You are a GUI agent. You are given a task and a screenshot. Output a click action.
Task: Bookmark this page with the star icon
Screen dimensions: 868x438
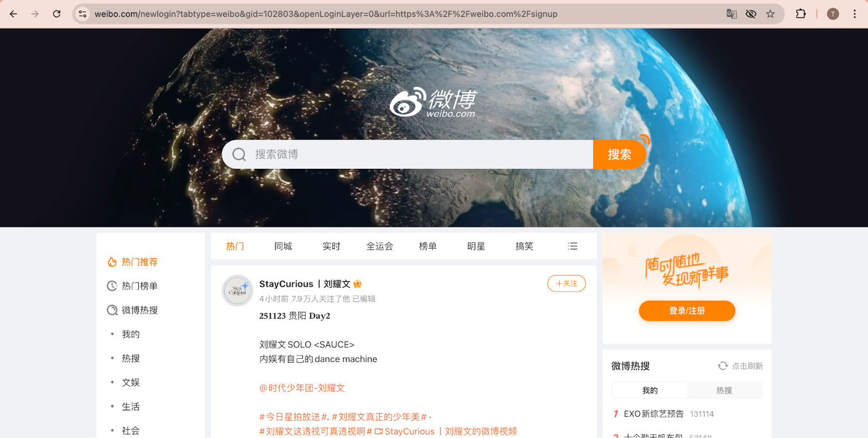coord(770,14)
